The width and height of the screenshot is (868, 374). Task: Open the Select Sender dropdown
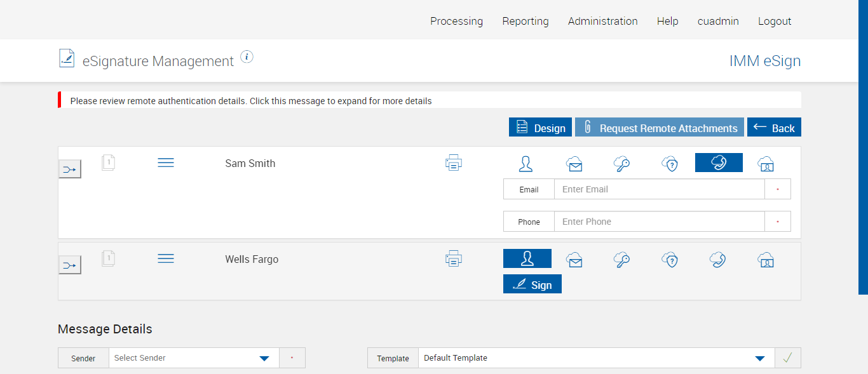[194, 358]
